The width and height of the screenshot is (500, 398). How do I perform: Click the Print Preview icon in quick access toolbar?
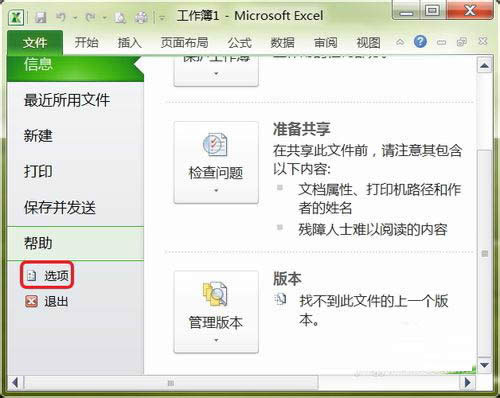pos(120,17)
